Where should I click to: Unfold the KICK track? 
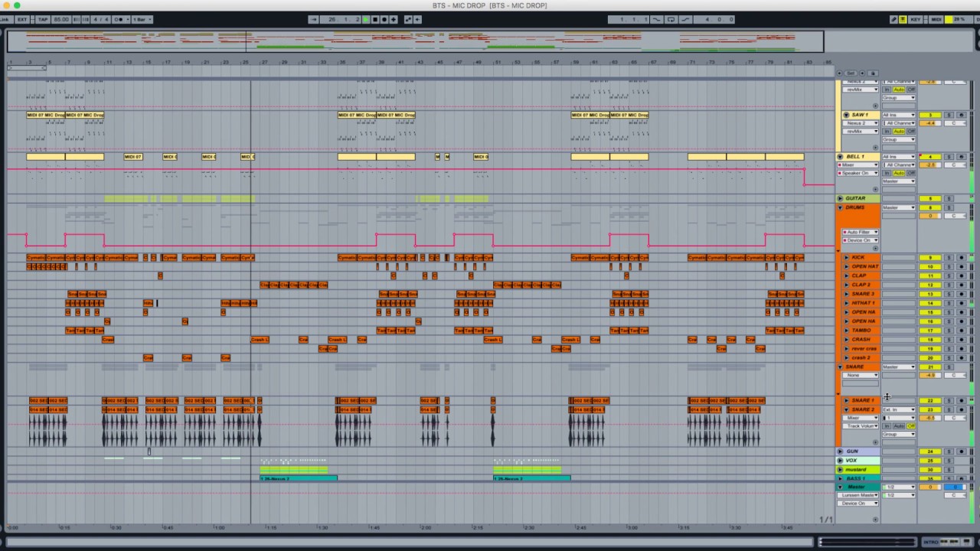pos(846,258)
